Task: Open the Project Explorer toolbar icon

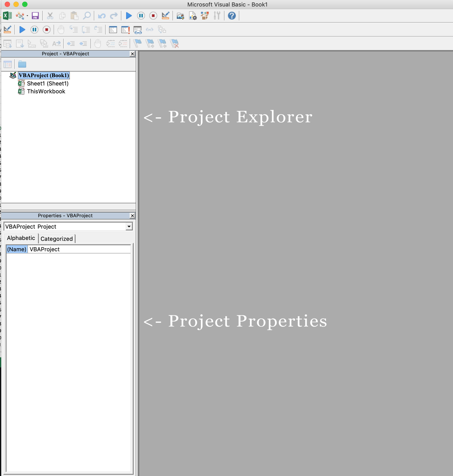Action: click(181, 16)
